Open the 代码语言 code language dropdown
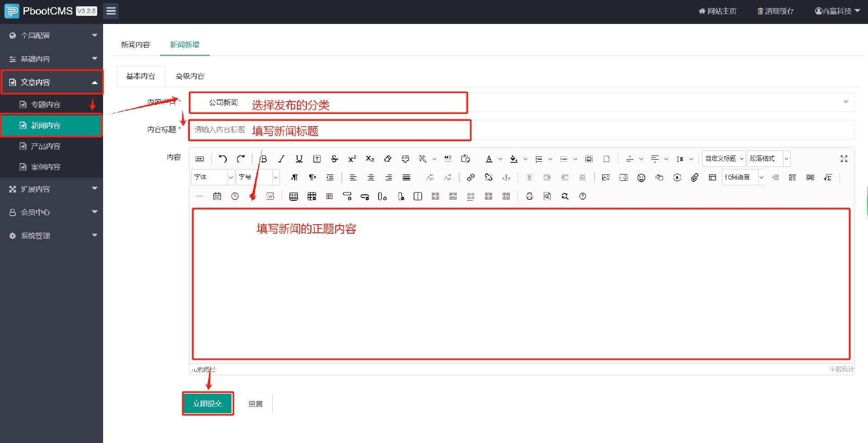This screenshot has height=443, width=868. pyautogui.click(x=743, y=177)
